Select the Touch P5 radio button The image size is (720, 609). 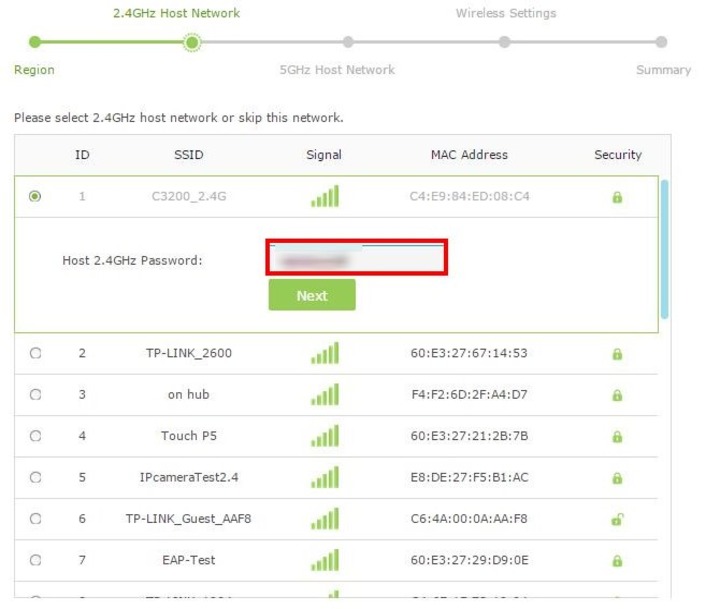click(x=35, y=436)
